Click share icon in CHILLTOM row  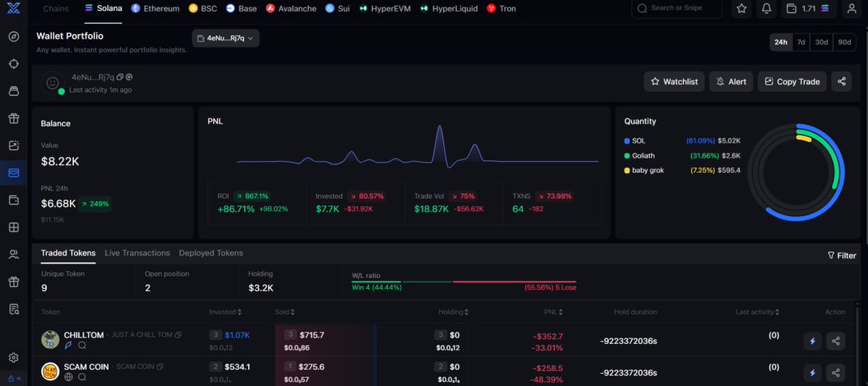(836, 340)
